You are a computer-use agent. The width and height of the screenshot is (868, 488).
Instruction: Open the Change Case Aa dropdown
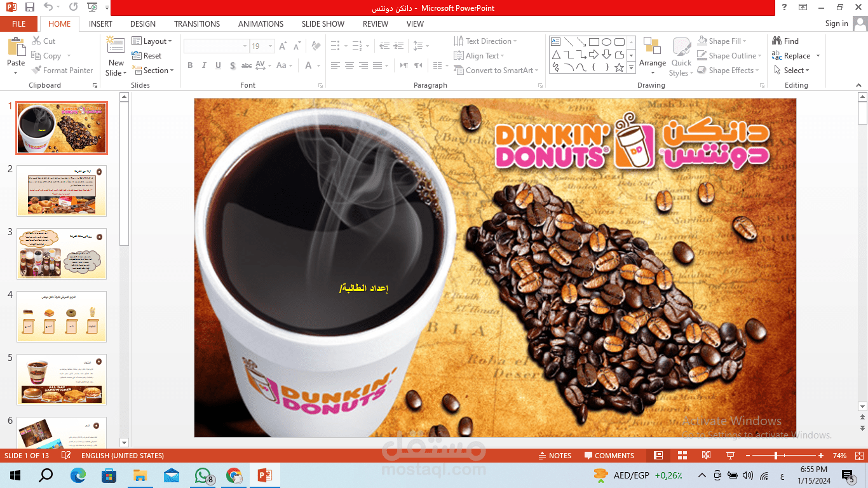285,65
